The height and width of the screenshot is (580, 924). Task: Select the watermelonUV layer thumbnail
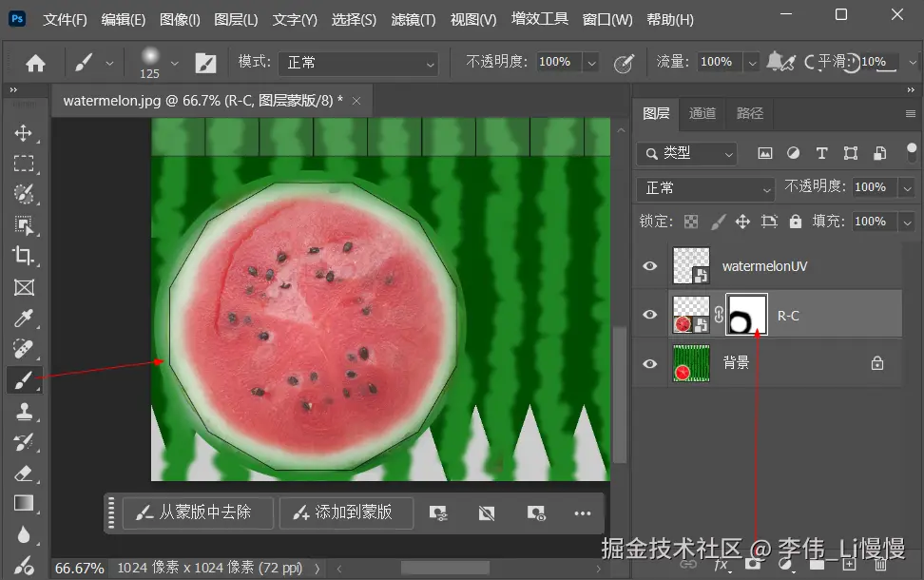coord(691,266)
